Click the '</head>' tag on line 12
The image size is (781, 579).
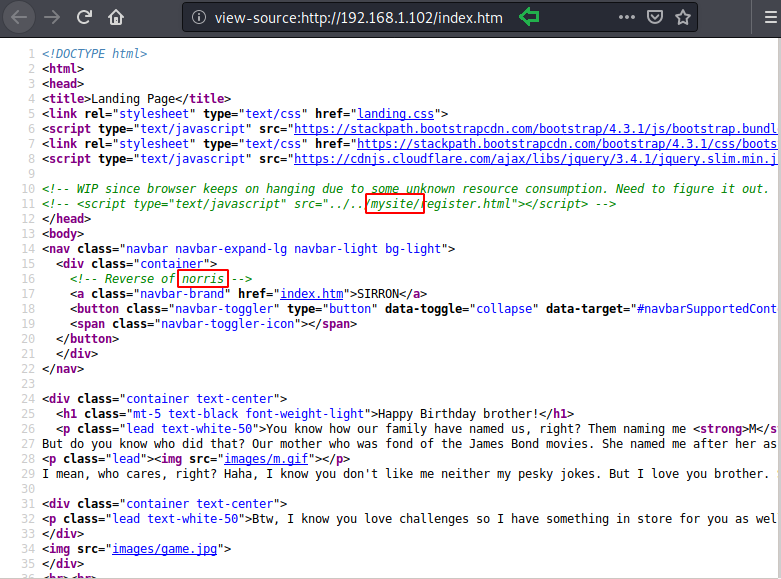pos(67,219)
